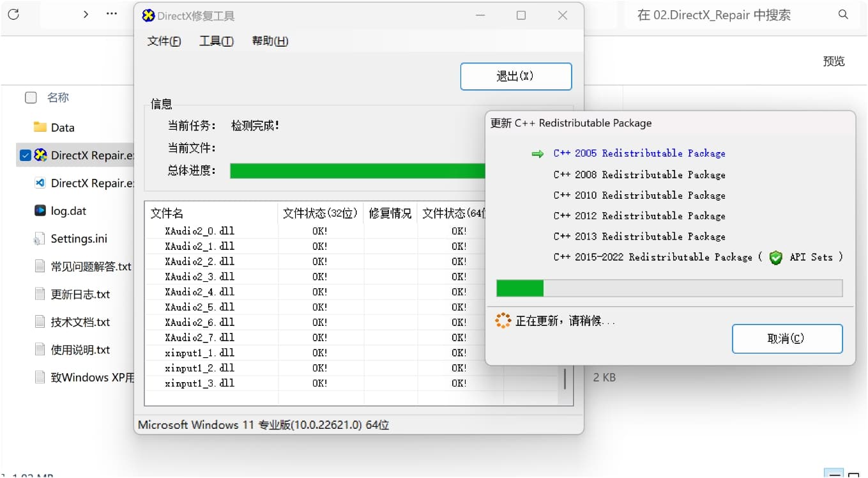Click the log.dat media file icon

[x=39, y=210]
